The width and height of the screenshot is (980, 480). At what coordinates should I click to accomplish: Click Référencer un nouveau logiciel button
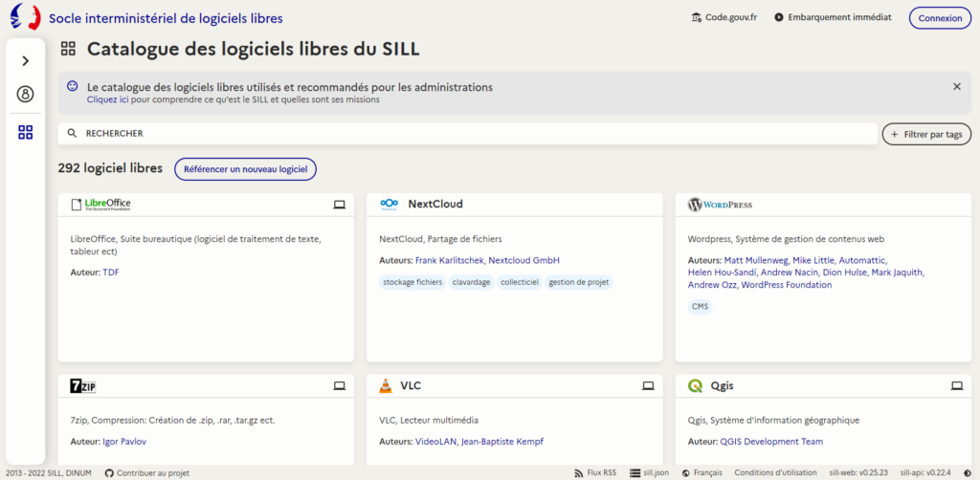246,169
